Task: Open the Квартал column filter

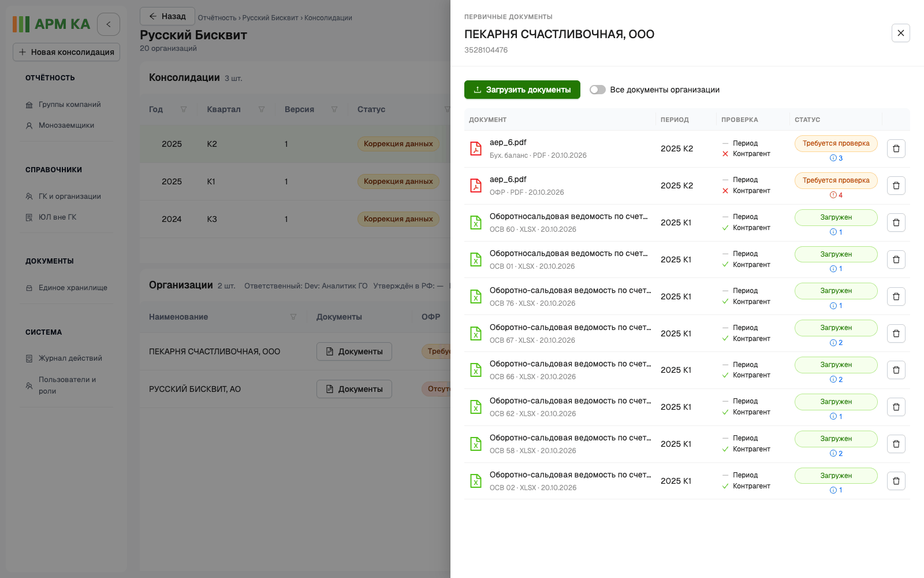Action: (262, 109)
